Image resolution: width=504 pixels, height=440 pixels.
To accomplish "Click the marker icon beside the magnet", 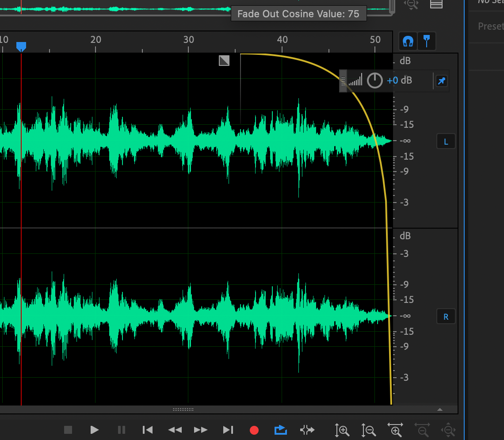I will (x=427, y=42).
